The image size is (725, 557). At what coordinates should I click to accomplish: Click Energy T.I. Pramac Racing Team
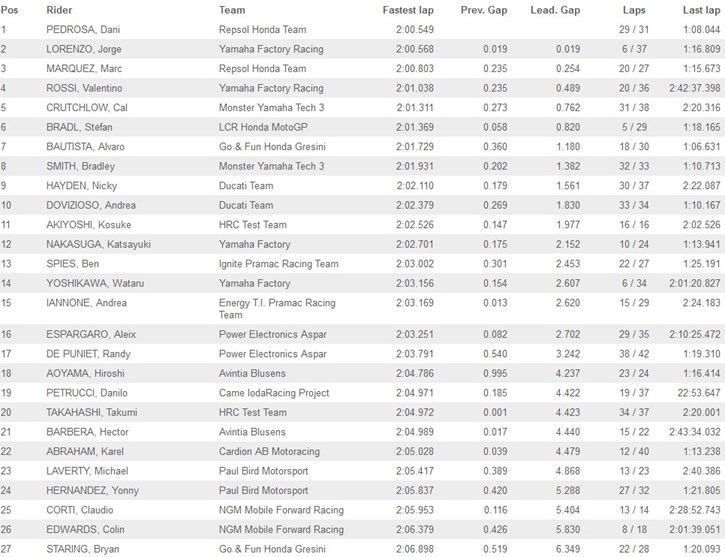tap(277, 308)
